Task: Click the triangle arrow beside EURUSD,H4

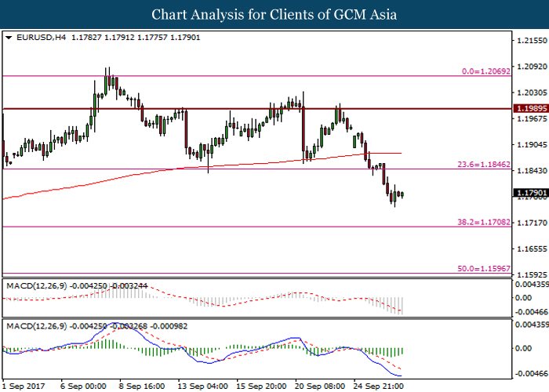Action: (8, 37)
